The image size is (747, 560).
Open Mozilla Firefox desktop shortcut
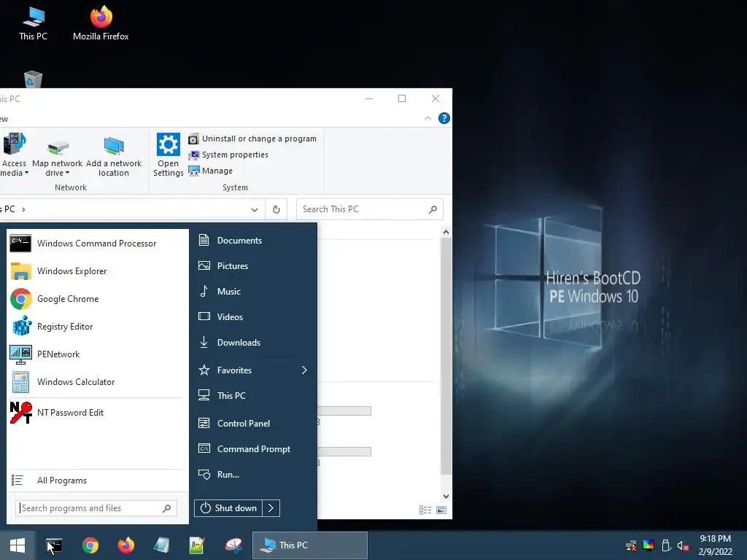point(101,23)
